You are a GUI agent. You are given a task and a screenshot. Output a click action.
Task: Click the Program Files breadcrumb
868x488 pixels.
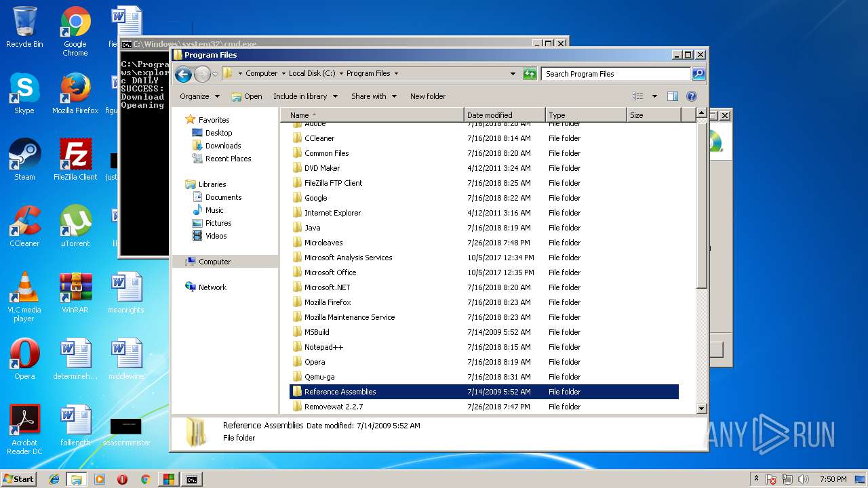coord(368,74)
